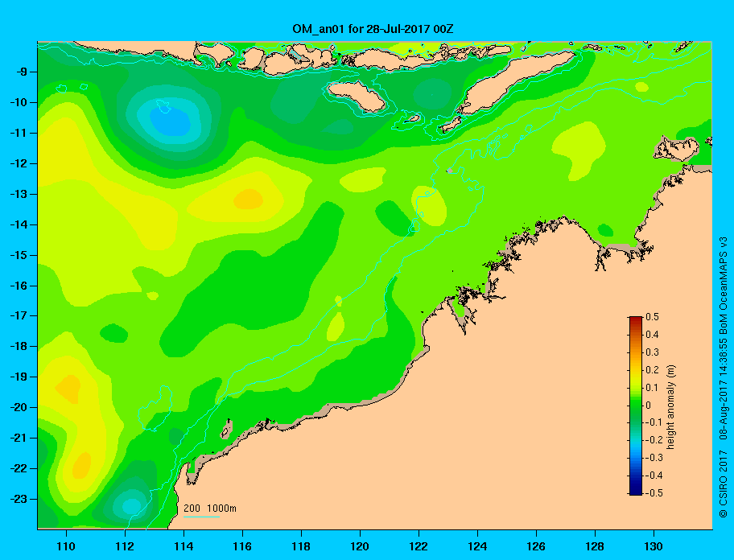Click the -21 latitude axis label

(19, 438)
